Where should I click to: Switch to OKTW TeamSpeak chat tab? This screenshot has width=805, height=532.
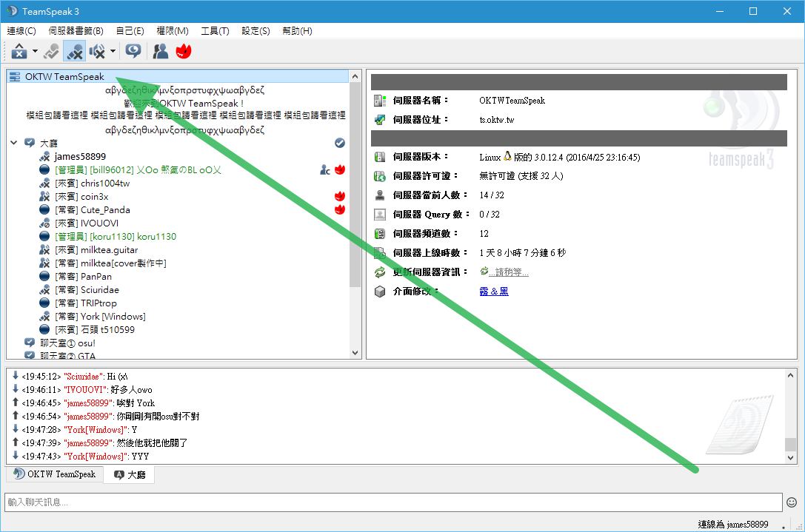click(x=54, y=474)
